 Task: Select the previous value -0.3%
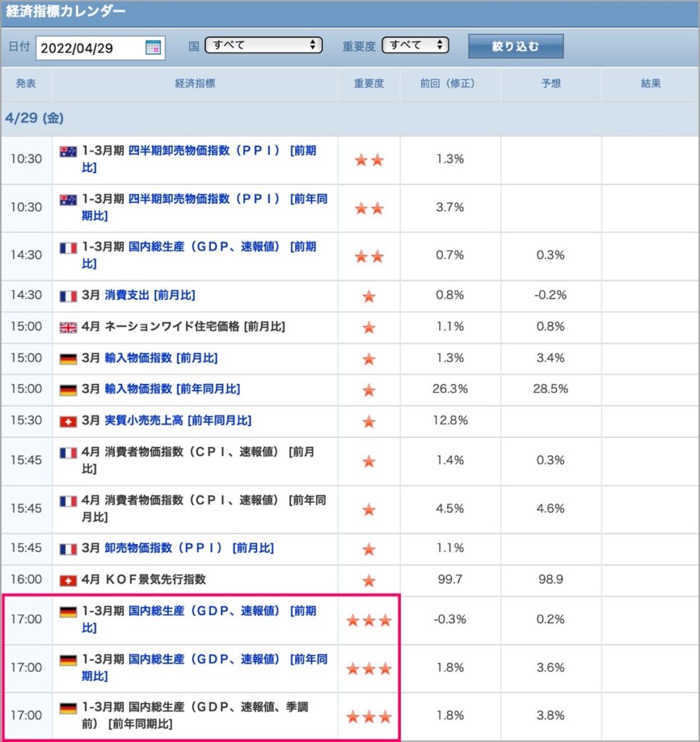[x=450, y=620]
